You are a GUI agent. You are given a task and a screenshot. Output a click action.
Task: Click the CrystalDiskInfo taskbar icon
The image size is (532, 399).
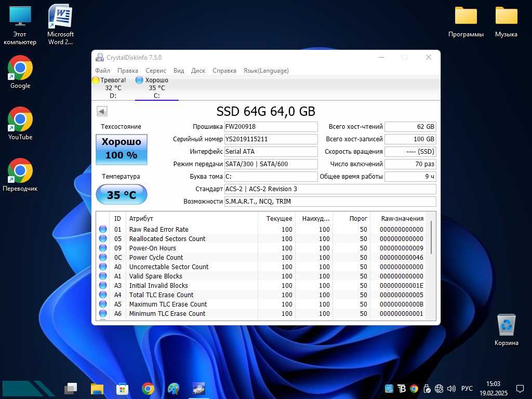[x=199, y=389]
